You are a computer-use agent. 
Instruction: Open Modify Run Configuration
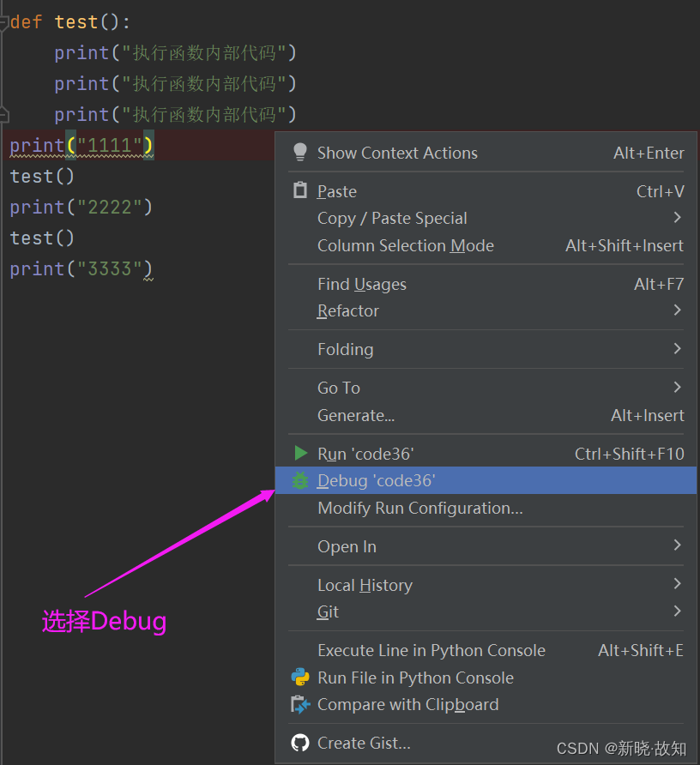tap(419, 508)
